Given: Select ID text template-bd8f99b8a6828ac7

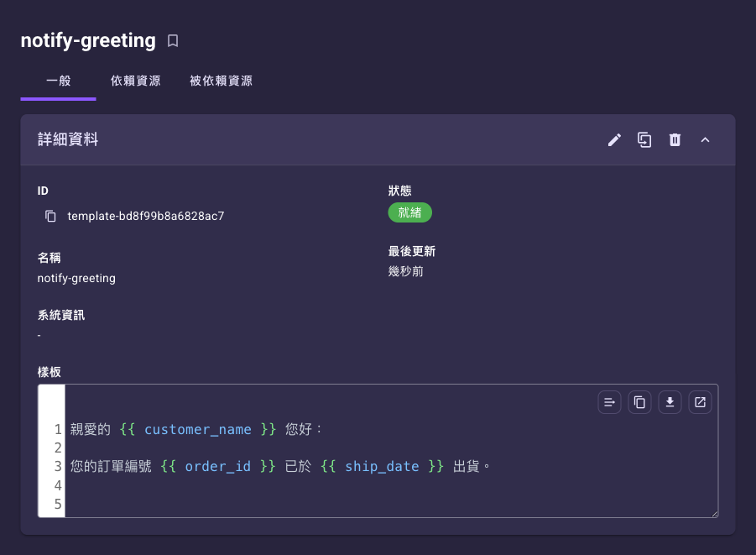Looking at the screenshot, I should pyautogui.click(x=146, y=217).
